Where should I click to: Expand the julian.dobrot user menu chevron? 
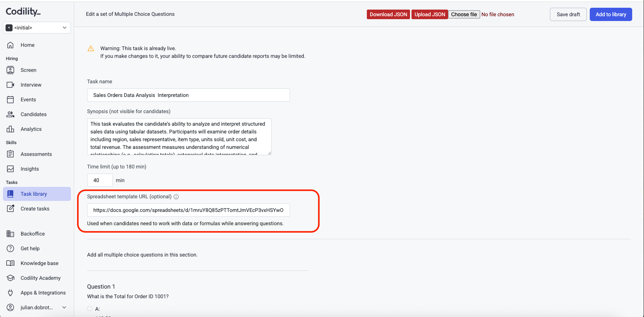(64, 307)
